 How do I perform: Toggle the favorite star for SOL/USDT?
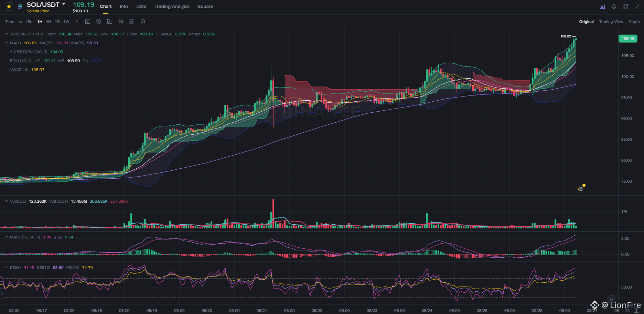tap(9, 7)
